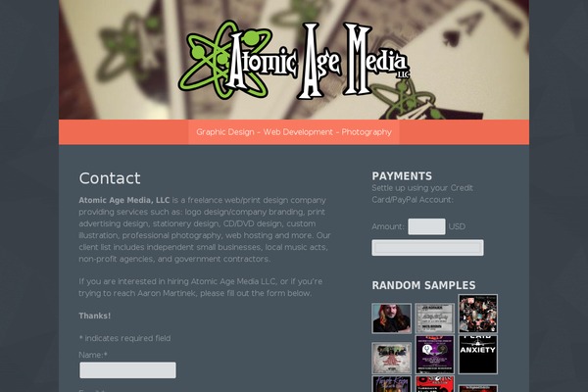
Task: Click the payment Amount input field
Action: [426, 226]
